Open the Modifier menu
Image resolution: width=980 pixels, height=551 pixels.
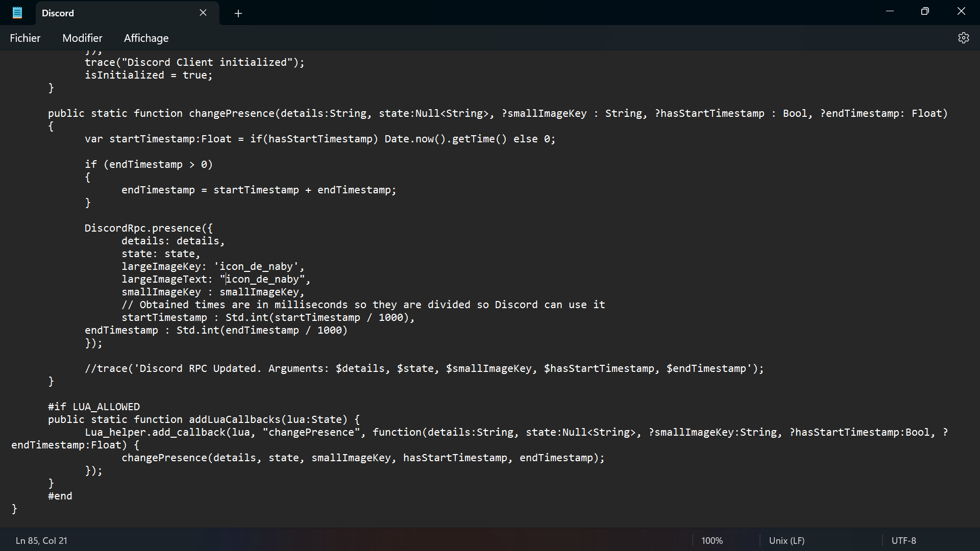pyautogui.click(x=82, y=38)
